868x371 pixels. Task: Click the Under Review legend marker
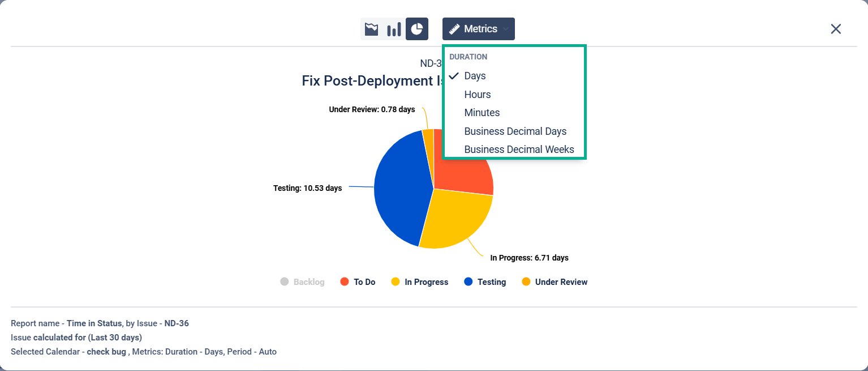526,282
